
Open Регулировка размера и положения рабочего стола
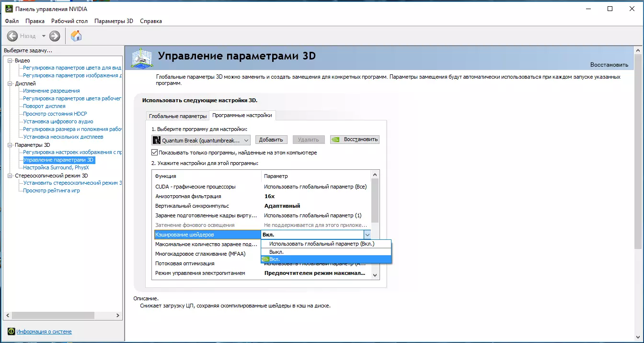(x=72, y=129)
